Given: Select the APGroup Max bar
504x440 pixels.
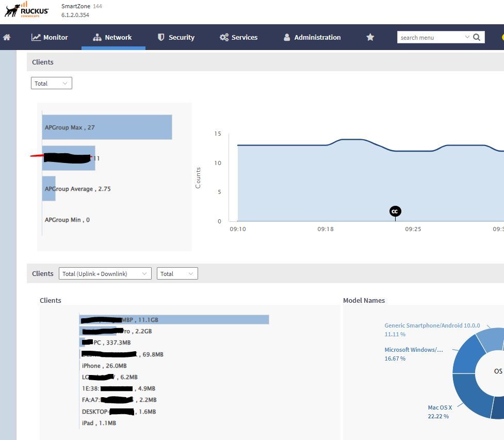Looking at the screenshot, I should (x=107, y=127).
